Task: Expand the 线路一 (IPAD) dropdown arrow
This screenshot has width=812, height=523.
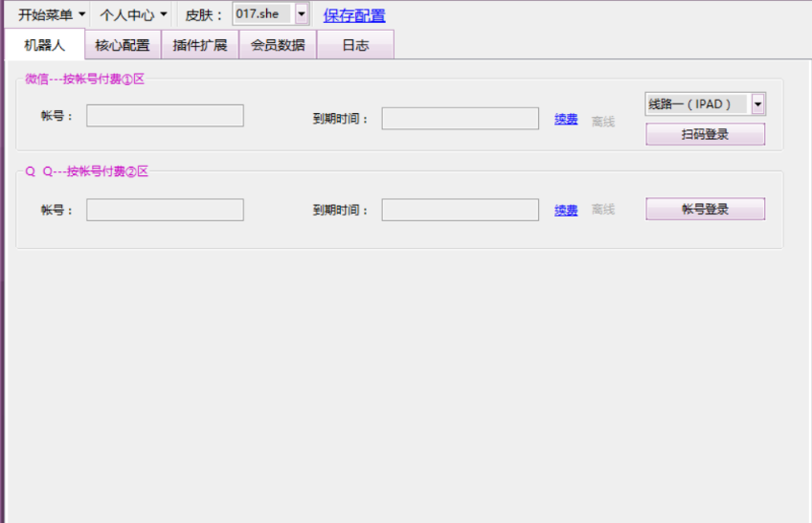Action: [757, 103]
